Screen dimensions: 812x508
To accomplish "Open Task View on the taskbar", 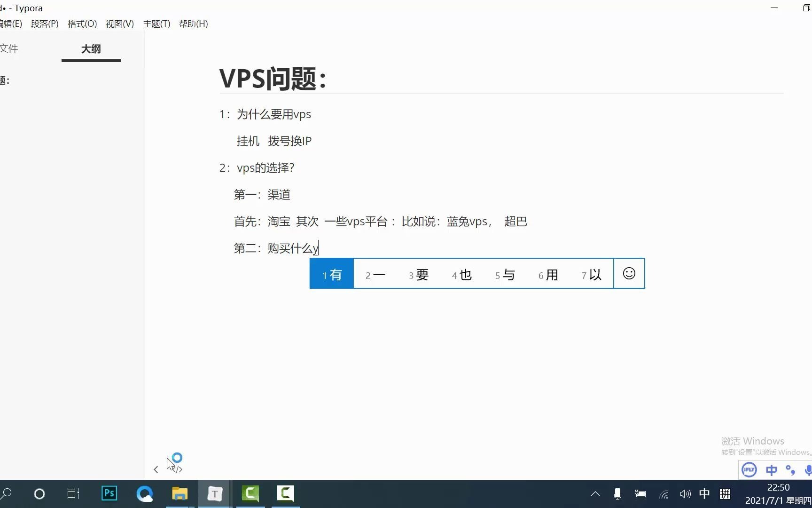I will [73, 494].
